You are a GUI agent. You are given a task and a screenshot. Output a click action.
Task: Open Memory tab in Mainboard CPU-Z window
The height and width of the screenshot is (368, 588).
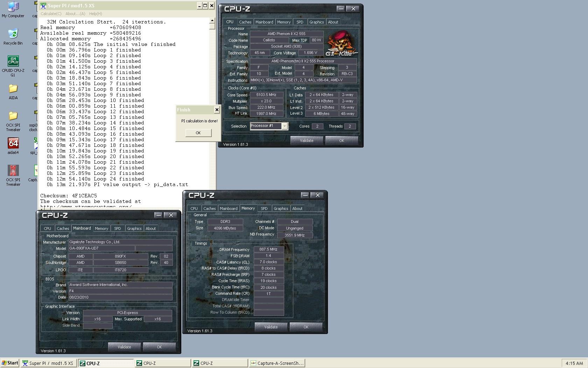point(101,228)
